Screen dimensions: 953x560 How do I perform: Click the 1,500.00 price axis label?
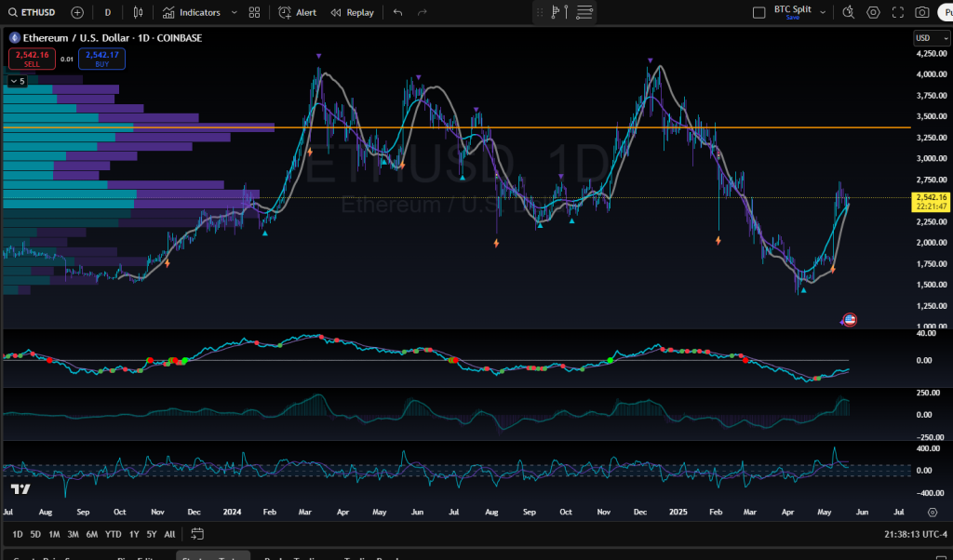click(x=931, y=285)
